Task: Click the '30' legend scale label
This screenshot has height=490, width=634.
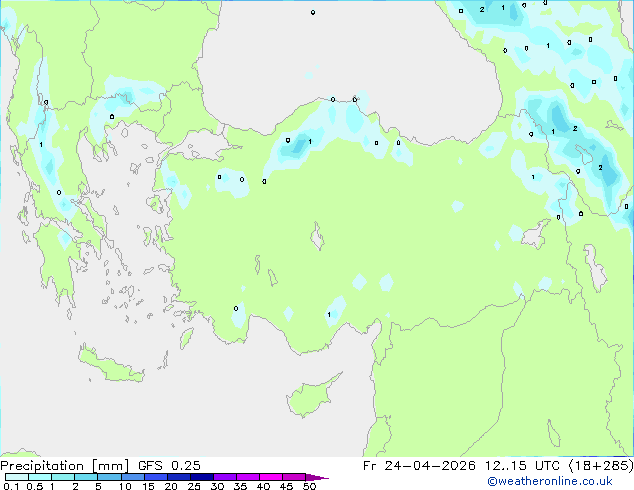Action: [217, 486]
